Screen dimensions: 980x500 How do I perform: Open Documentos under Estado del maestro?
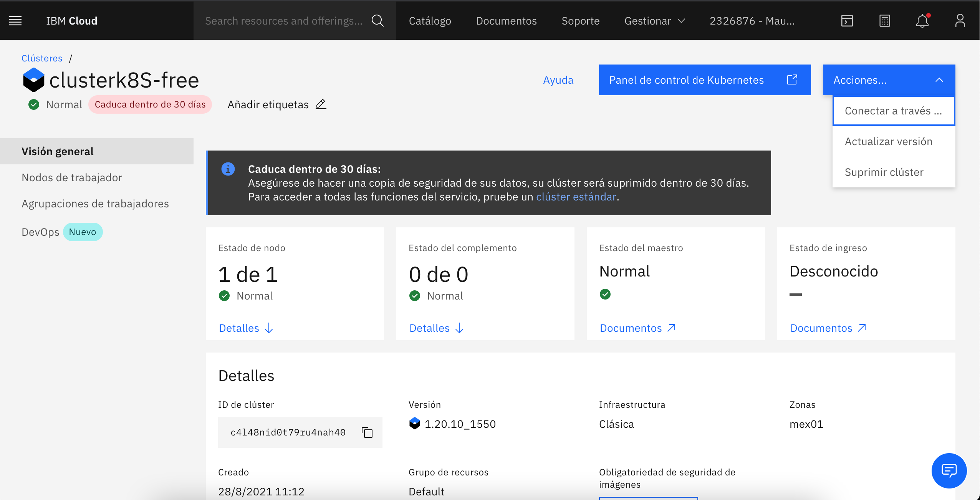637,328
